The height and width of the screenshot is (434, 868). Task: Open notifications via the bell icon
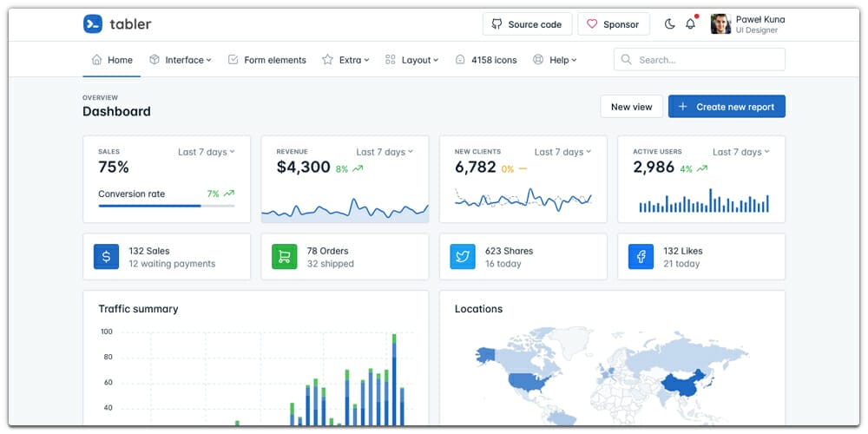[691, 24]
